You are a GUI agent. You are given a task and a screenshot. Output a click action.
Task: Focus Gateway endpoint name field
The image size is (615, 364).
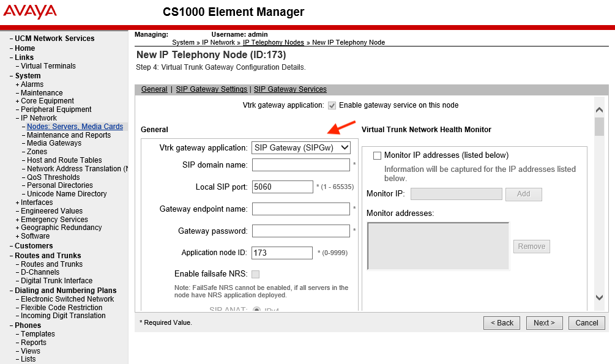[301, 209]
